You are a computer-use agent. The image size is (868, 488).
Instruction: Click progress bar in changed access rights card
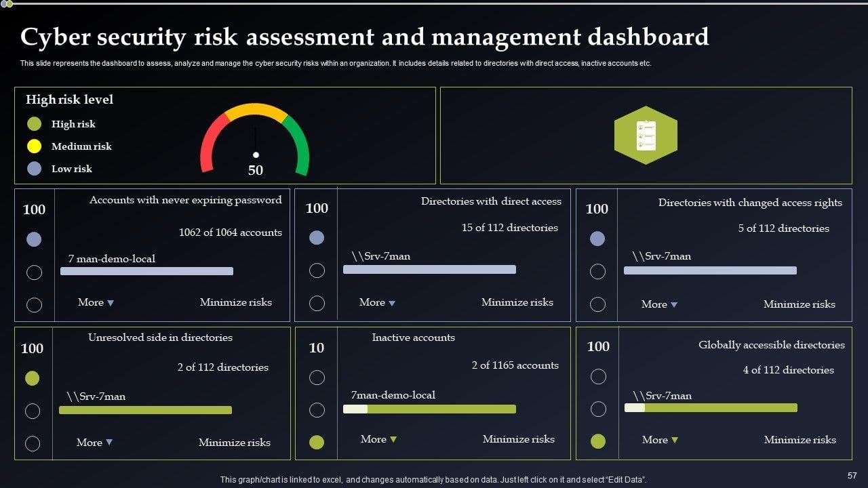[x=710, y=270]
